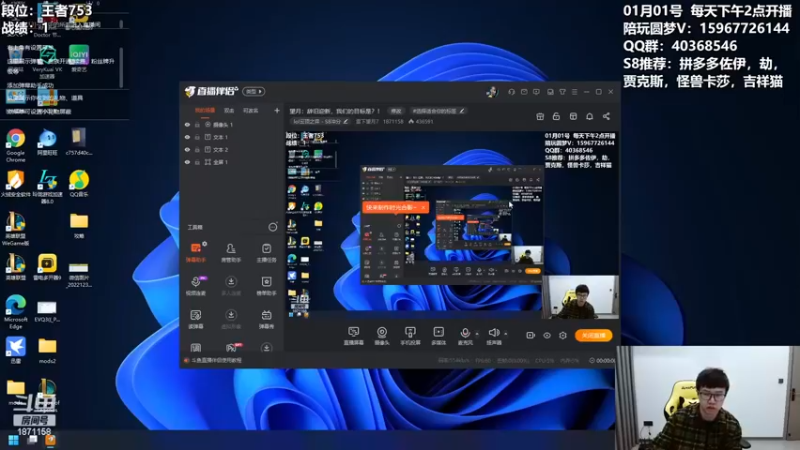Image resolution: width=800 pixels, height=450 pixels.
Task: Select the first orange scene tab
Action: click(x=205, y=110)
